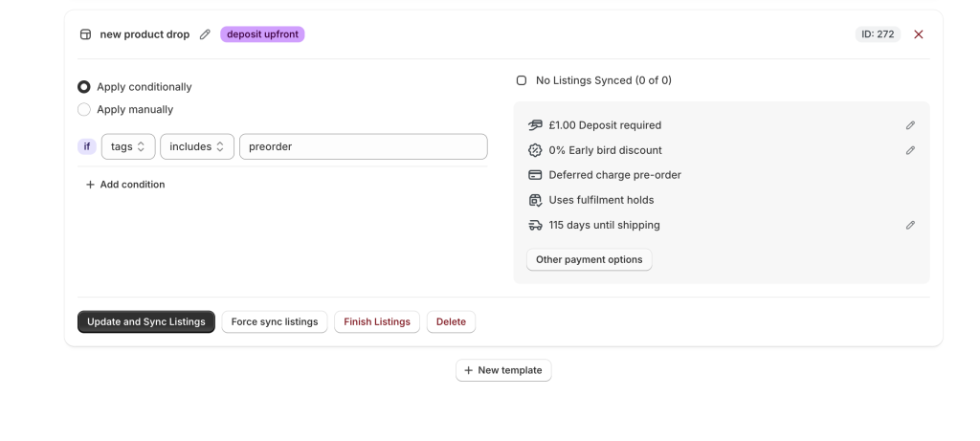Click Force sync listings button
The width and height of the screenshot is (980, 441).
click(275, 321)
